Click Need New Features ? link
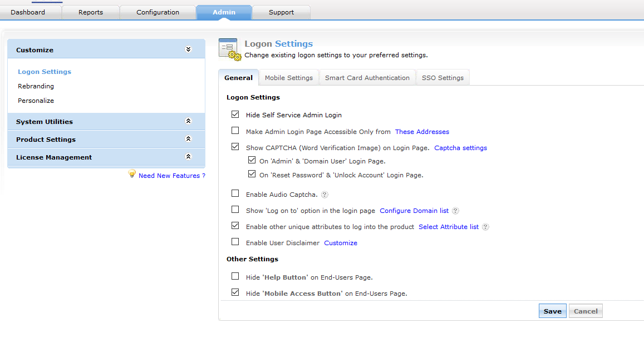 pyautogui.click(x=171, y=176)
